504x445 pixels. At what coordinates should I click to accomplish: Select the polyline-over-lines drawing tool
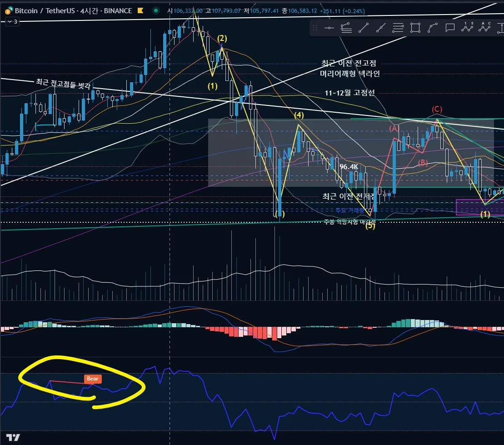point(346,28)
